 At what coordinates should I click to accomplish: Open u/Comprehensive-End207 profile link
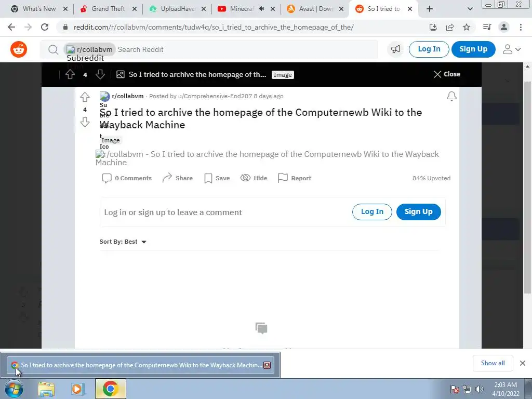pos(215,96)
